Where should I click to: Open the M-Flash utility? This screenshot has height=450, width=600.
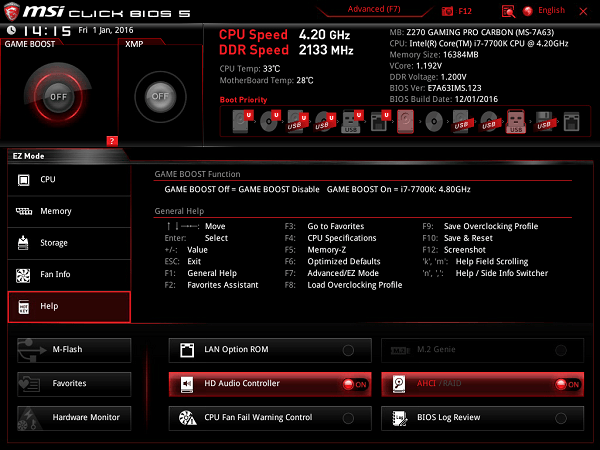(x=74, y=350)
